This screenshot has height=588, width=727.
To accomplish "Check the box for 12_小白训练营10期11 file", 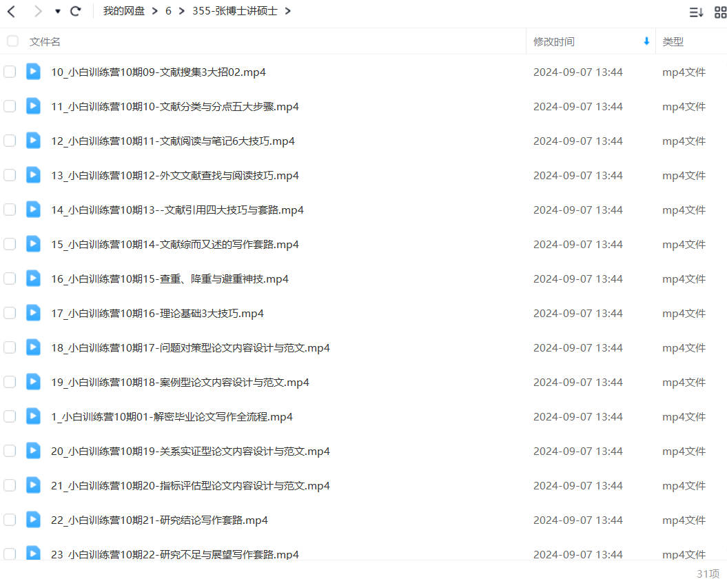I will (10, 141).
